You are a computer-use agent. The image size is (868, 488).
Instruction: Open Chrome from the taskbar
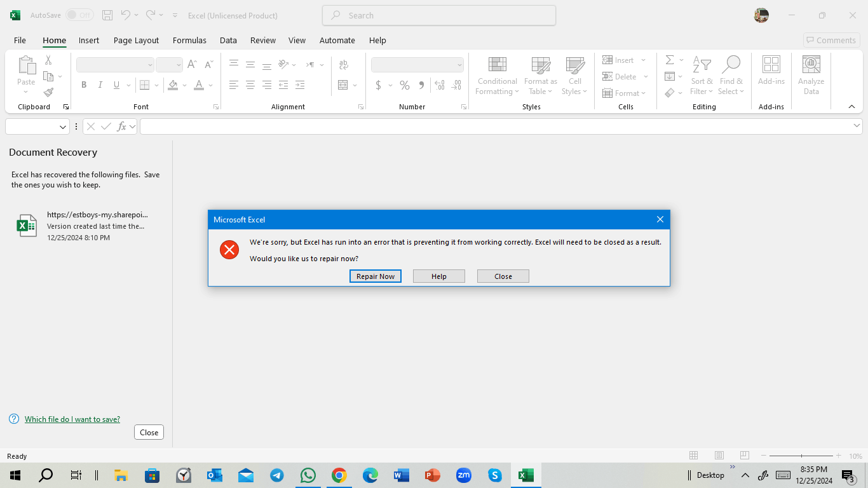point(339,475)
